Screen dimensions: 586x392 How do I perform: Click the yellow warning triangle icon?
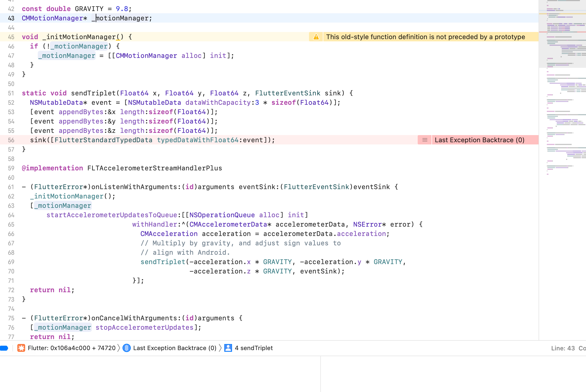316,37
